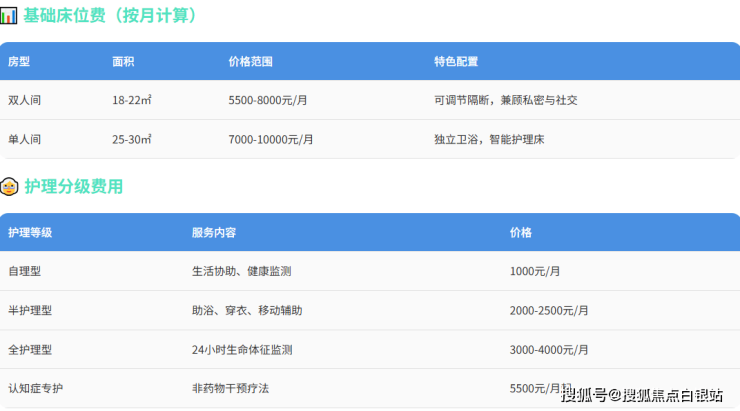Select the 全护理型 care level row
Image resolution: width=740 pixels, height=411 pixels.
tap(30, 350)
